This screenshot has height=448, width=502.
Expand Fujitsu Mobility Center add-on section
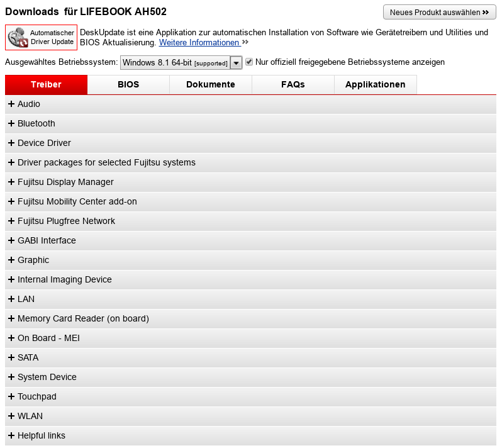pos(250,202)
